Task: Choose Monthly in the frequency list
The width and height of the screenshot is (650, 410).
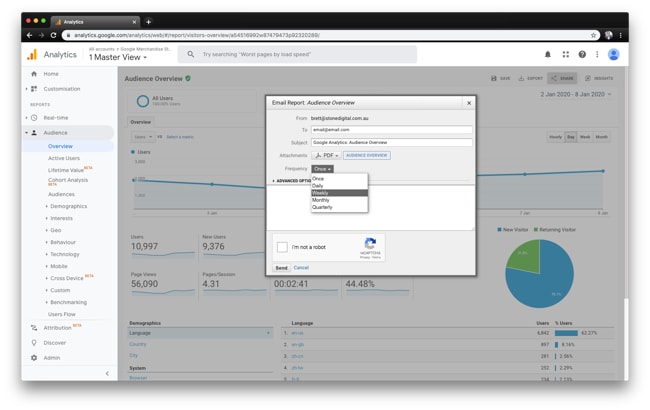Action: (339, 200)
